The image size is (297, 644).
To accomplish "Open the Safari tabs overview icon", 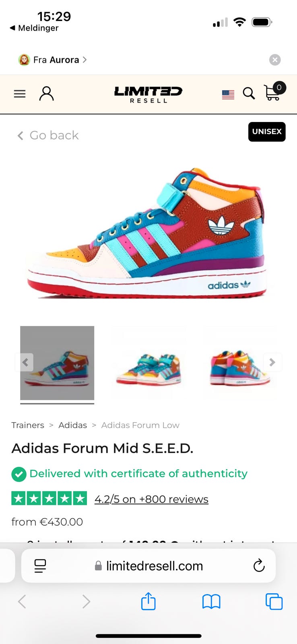I will click(x=274, y=602).
